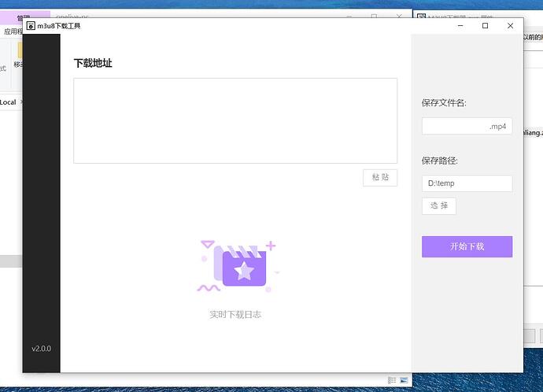
Task: Switch Explorer to large thumbnails view icon
Action: pos(404,380)
